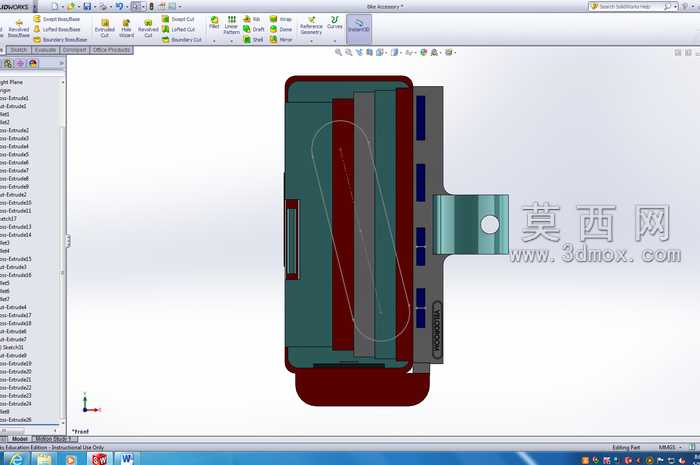
Task: Switch to the Office Products tab
Action: click(x=111, y=50)
